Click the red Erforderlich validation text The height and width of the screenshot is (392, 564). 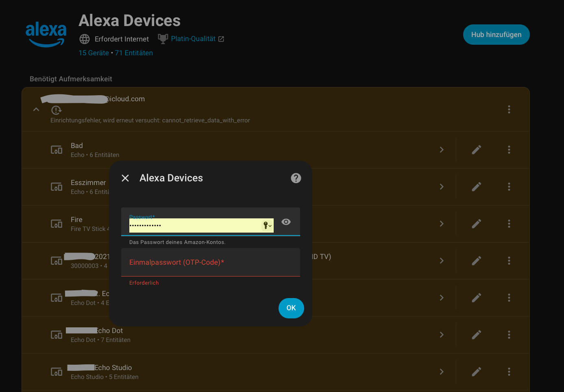tap(144, 283)
